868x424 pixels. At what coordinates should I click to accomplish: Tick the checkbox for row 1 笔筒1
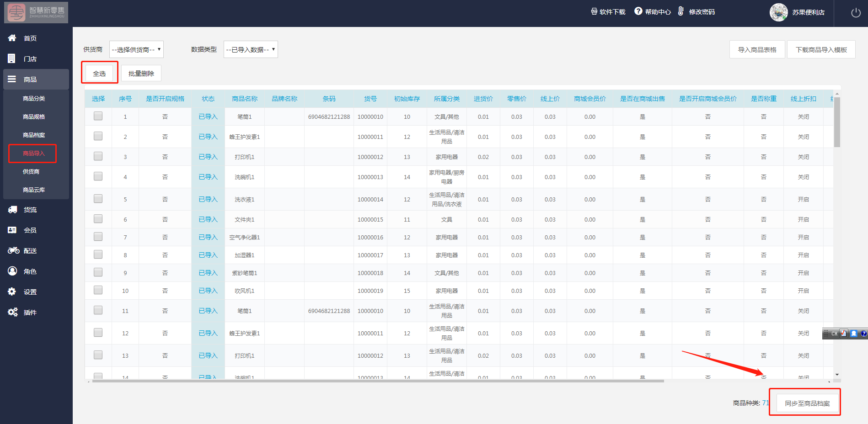(98, 116)
